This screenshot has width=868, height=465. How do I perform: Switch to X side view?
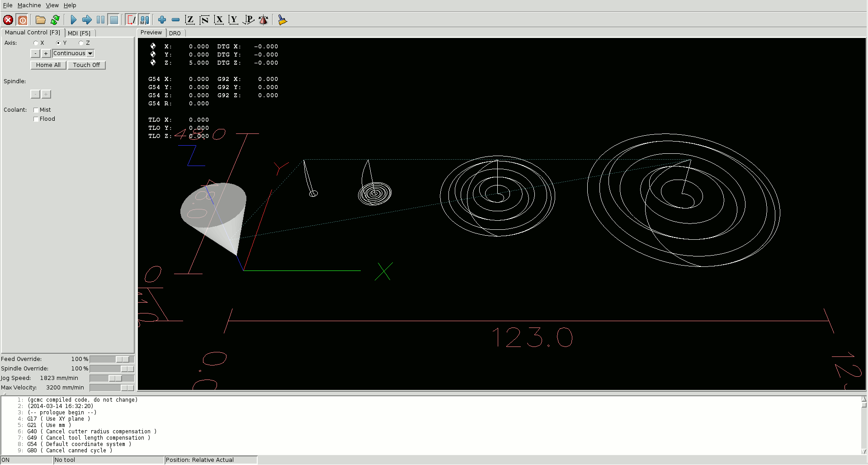tap(219, 20)
